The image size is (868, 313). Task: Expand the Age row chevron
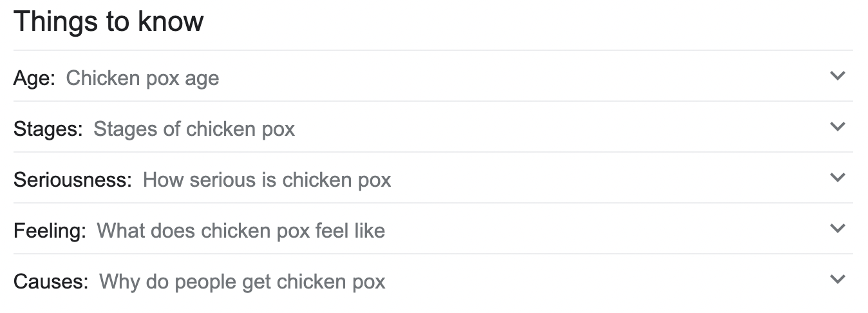pyautogui.click(x=837, y=76)
